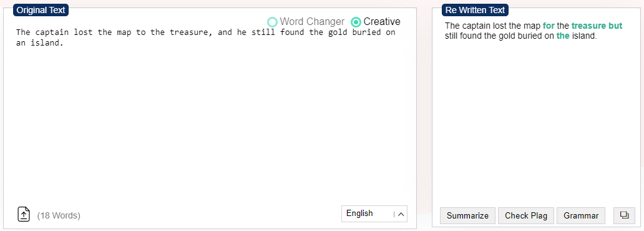Click the Summarize button

tap(468, 216)
